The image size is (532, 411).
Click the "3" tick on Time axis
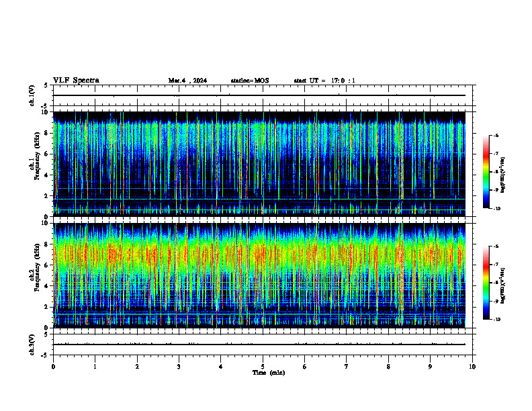click(179, 367)
